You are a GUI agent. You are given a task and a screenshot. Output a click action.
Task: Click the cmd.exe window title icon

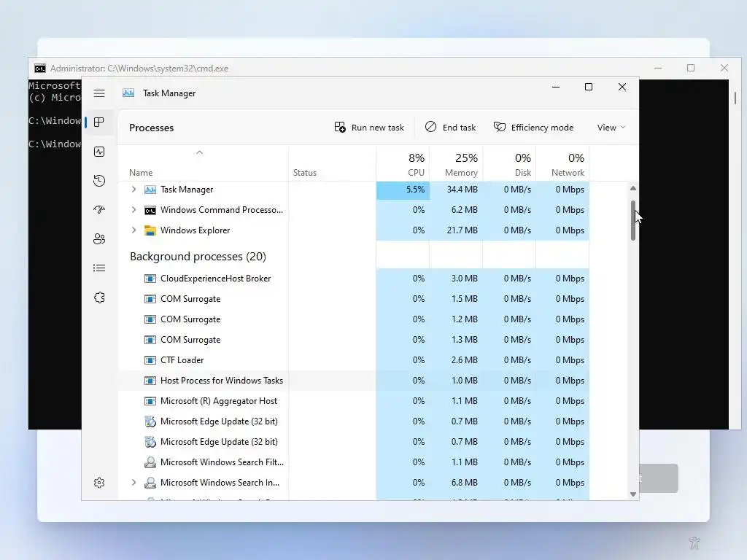[x=40, y=69]
